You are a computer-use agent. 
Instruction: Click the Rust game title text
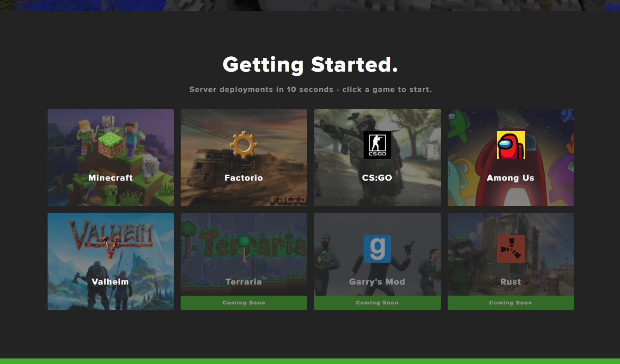pos(511,282)
